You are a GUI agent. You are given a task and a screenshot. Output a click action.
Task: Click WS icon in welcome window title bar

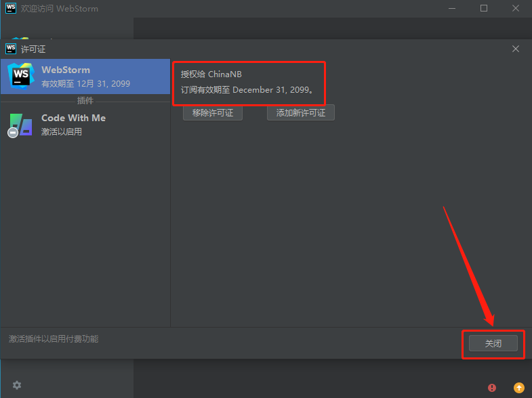(x=11, y=8)
